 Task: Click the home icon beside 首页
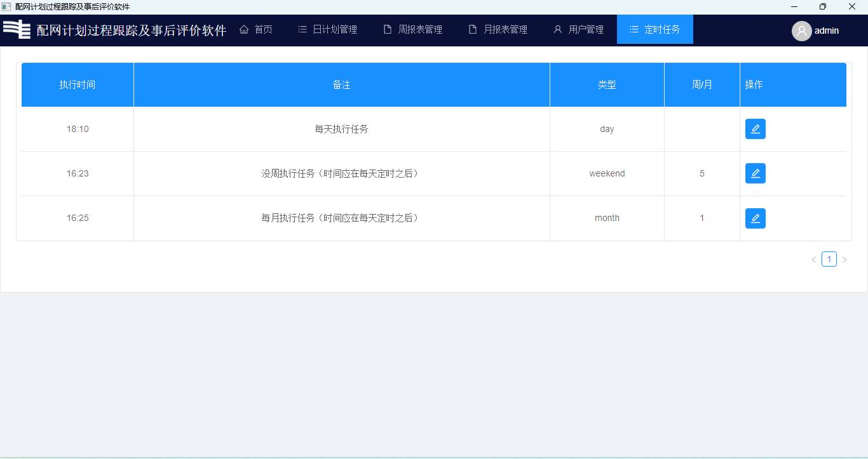[244, 30]
